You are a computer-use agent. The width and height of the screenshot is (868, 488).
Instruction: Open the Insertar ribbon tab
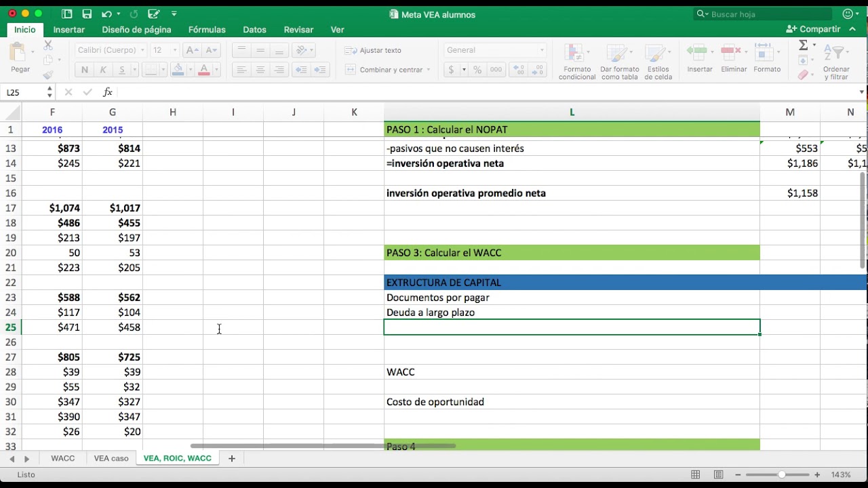click(x=69, y=30)
